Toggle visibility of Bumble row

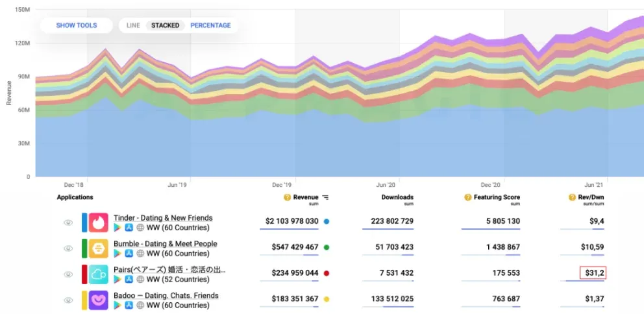pyautogui.click(x=68, y=248)
